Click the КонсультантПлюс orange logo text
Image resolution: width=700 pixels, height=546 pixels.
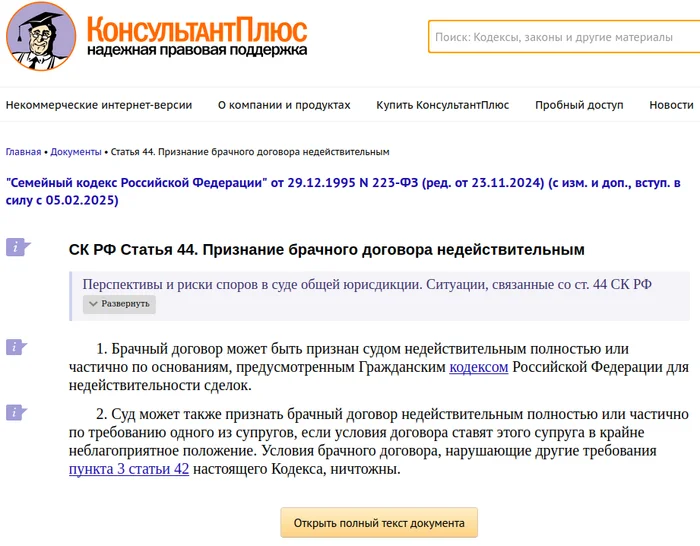[x=196, y=28]
